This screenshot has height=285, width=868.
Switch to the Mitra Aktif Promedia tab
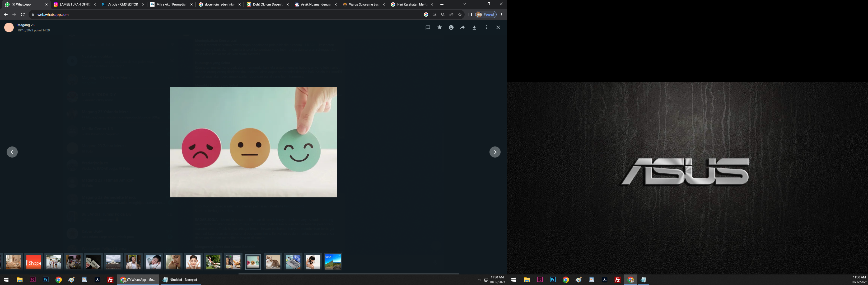click(170, 4)
